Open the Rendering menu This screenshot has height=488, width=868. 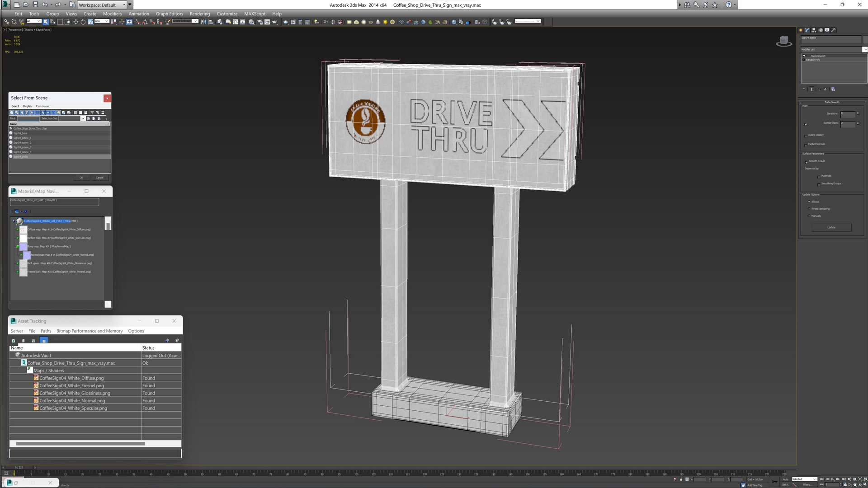(x=199, y=14)
